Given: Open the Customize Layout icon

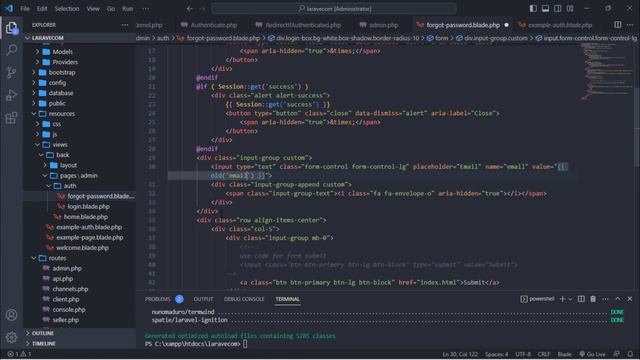Looking at the screenshot, I should tap(570, 9).
